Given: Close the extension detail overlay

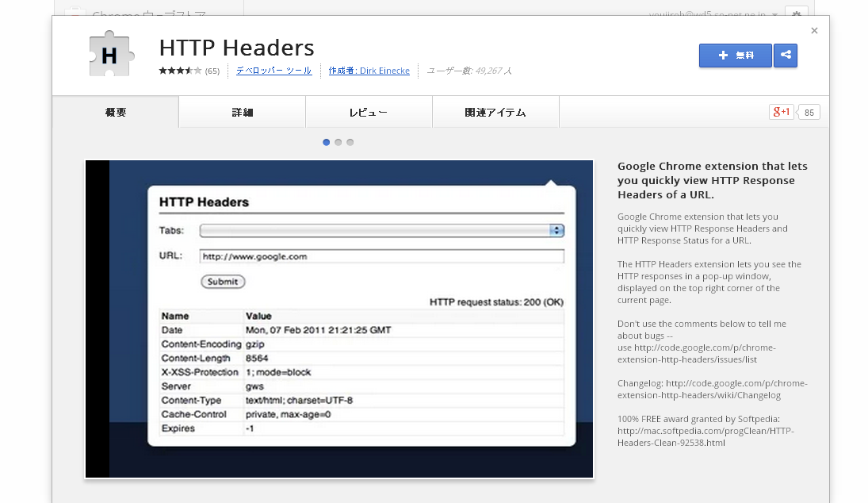Looking at the screenshot, I should coord(814,31).
